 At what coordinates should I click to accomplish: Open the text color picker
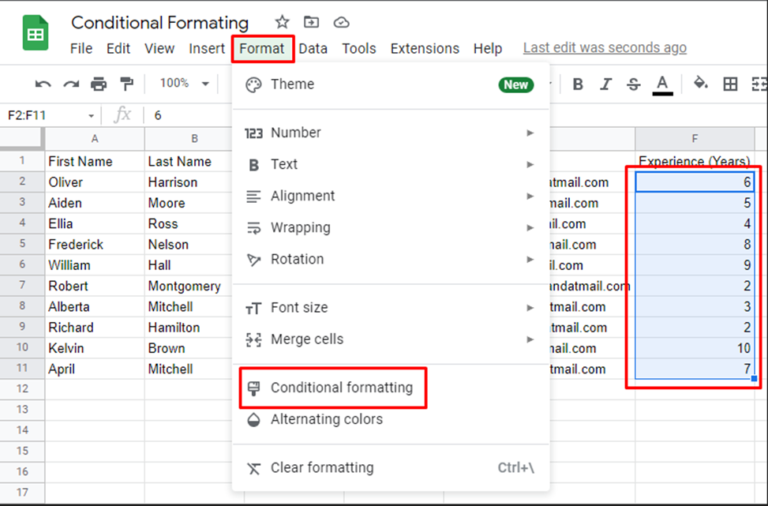(x=662, y=85)
